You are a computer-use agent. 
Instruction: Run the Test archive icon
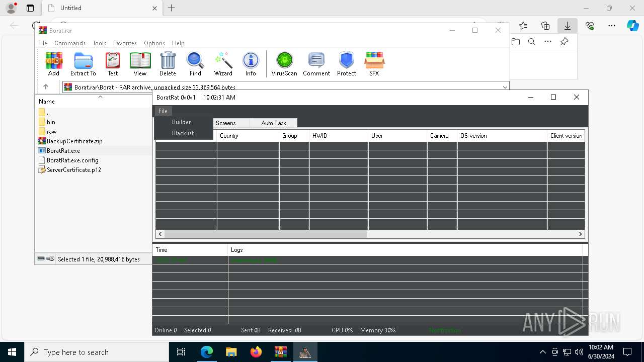point(113,64)
